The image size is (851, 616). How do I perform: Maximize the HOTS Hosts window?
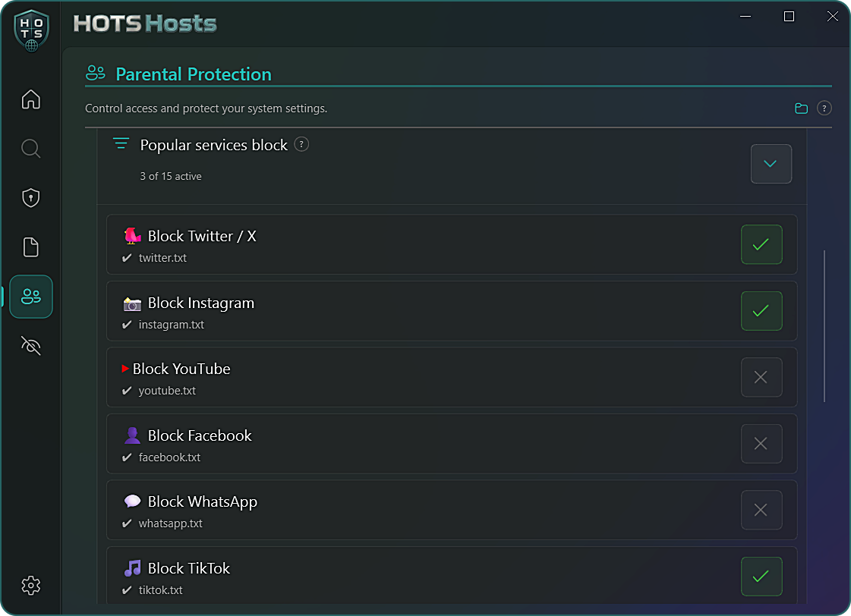tap(789, 16)
